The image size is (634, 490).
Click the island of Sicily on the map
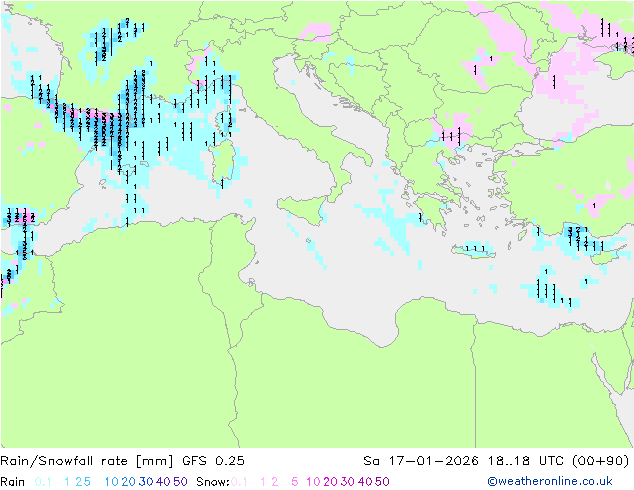coord(303,209)
